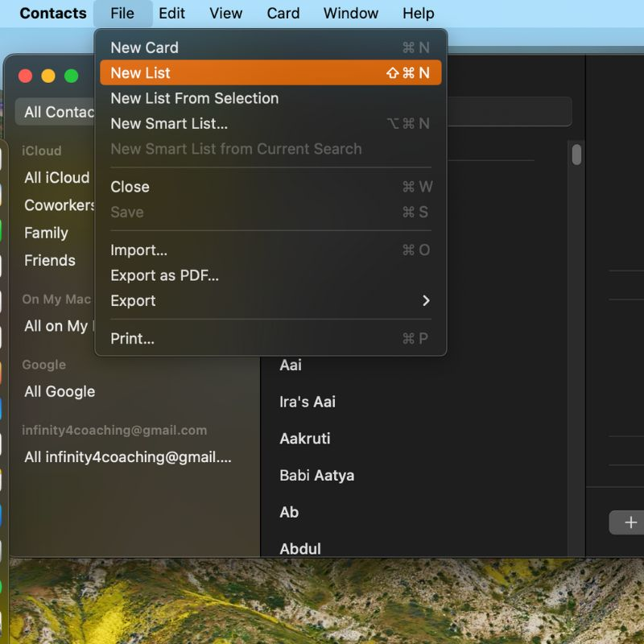Open contact Aai

click(291, 365)
